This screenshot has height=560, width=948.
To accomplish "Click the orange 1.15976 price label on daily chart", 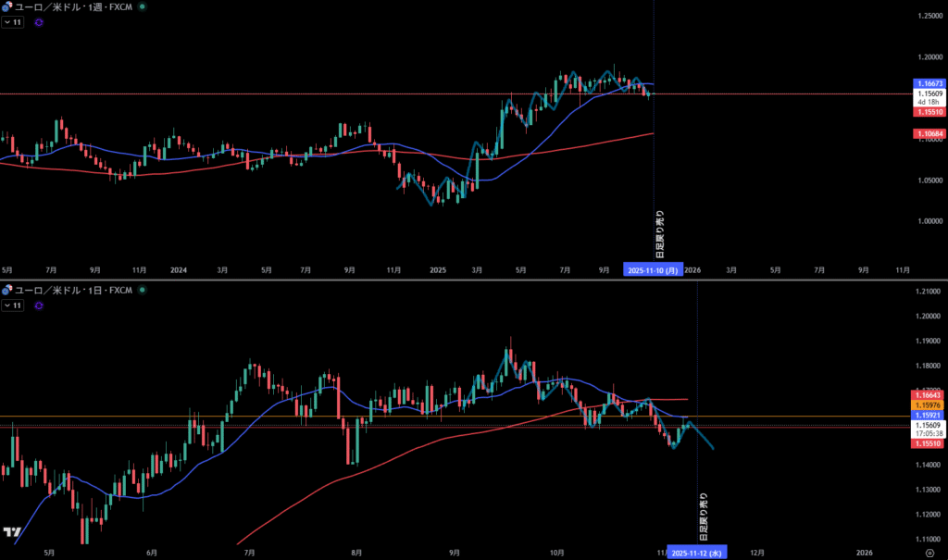I will click(929, 404).
